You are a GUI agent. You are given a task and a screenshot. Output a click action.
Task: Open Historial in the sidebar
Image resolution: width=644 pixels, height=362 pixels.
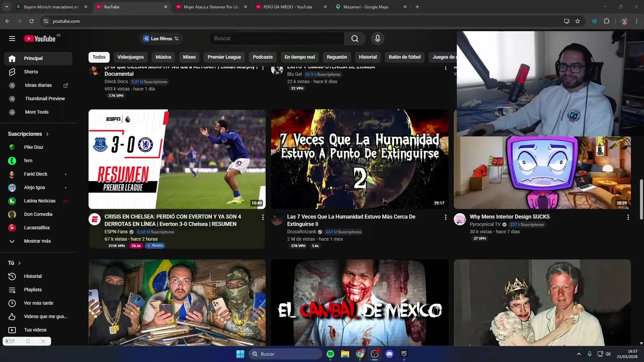38,277
